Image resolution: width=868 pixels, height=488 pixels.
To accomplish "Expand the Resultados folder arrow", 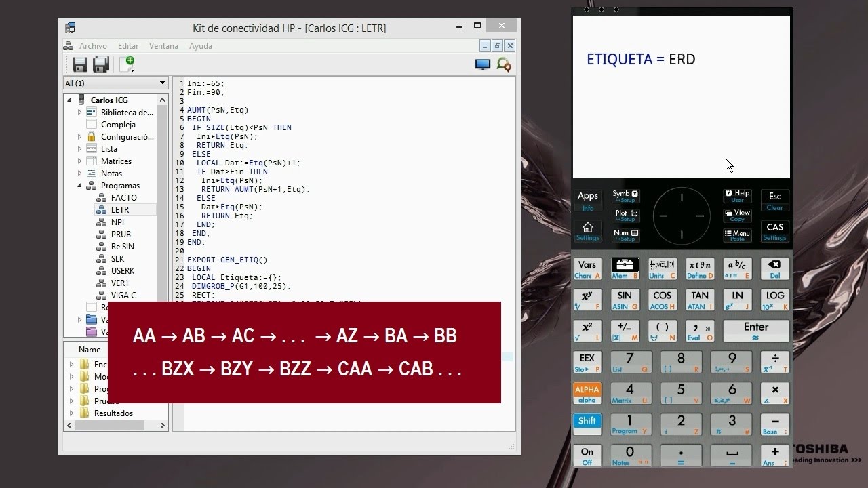I will pyautogui.click(x=72, y=413).
